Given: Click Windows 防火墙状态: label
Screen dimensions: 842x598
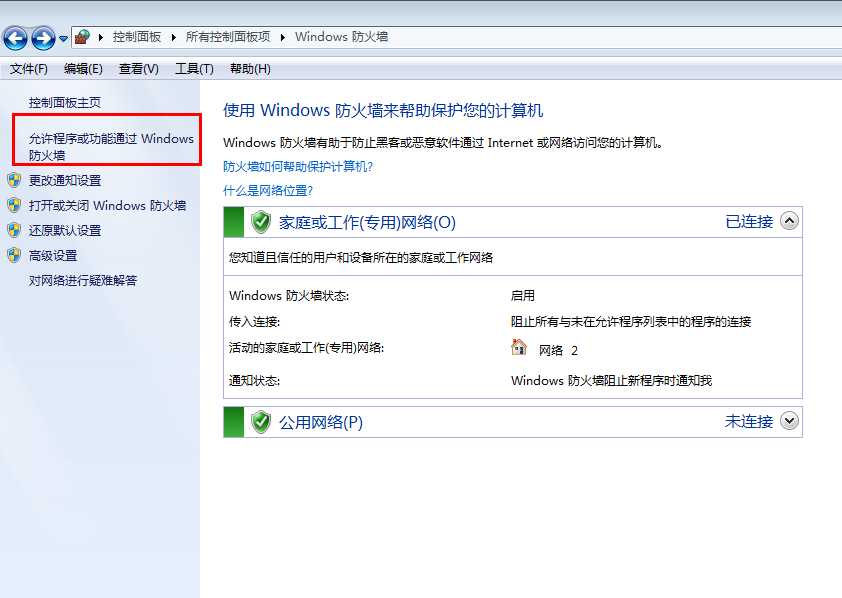Looking at the screenshot, I should [x=289, y=295].
